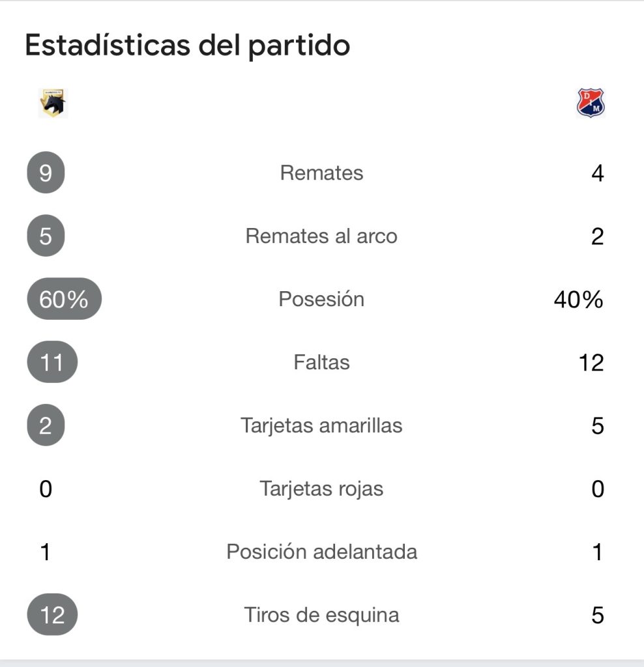Click the Tarjetas rojas label

(321, 489)
